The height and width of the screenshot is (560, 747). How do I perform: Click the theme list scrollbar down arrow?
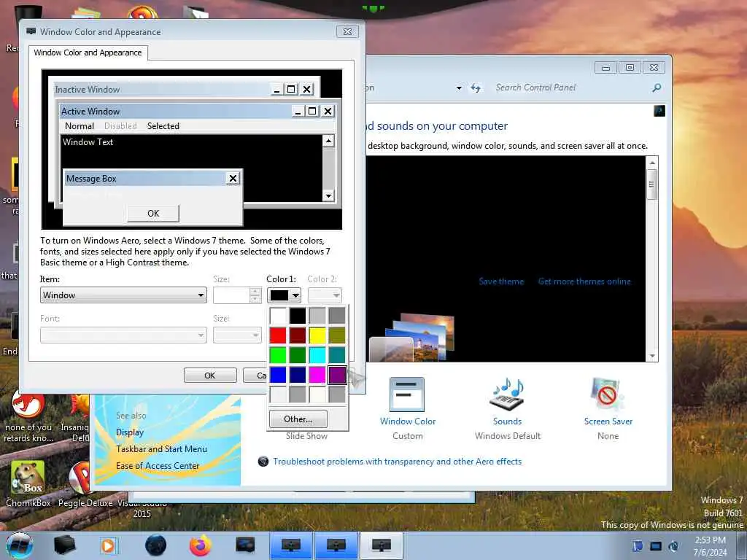tap(652, 356)
